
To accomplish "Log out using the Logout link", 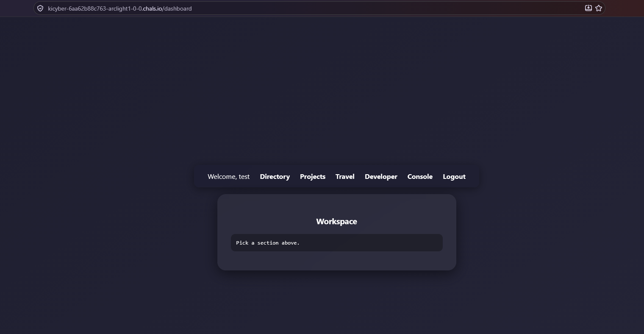I will click(x=454, y=177).
